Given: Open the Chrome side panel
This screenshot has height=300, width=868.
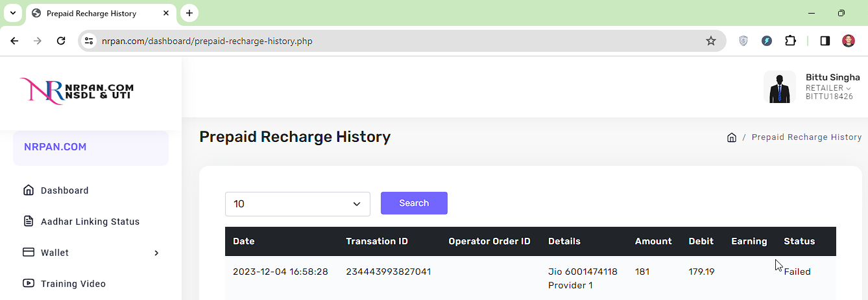Looking at the screenshot, I should [825, 41].
